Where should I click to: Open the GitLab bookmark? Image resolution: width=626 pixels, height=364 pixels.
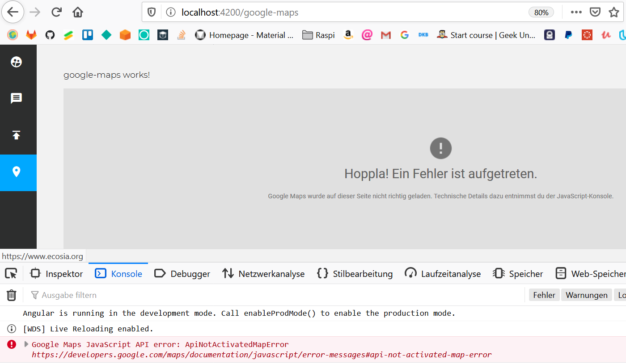[x=31, y=35]
